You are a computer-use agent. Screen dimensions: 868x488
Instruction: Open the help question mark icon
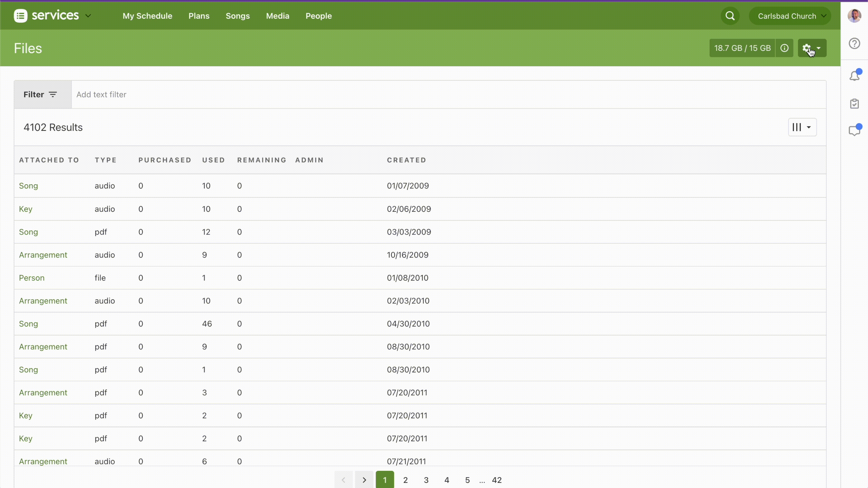[854, 43]
